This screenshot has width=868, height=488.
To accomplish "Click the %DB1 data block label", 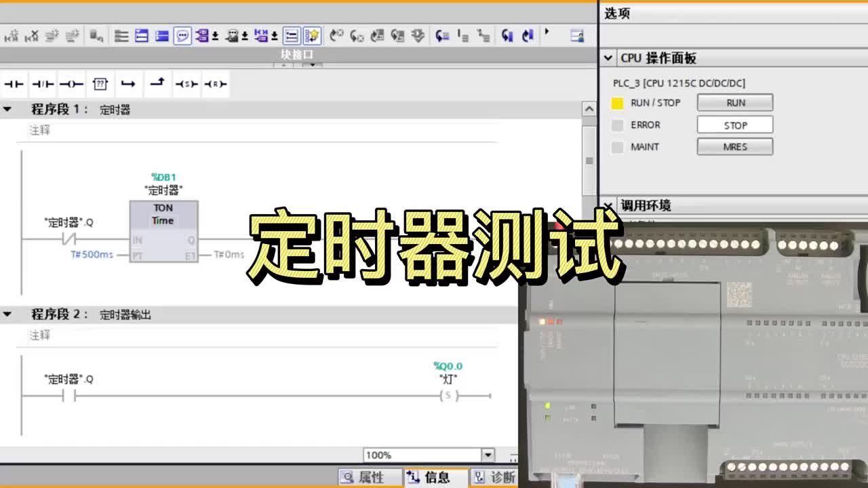I will (x=163, y=178).
